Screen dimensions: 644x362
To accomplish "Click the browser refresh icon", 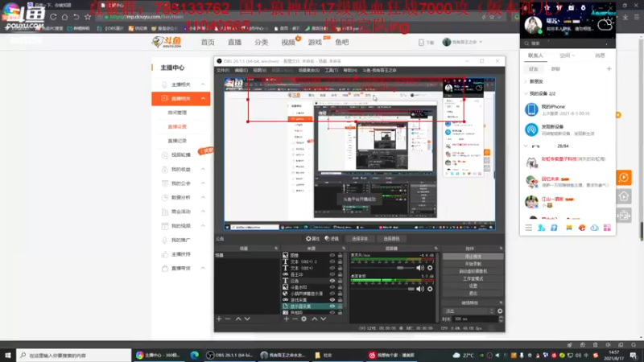I will (x=53, y=17).
